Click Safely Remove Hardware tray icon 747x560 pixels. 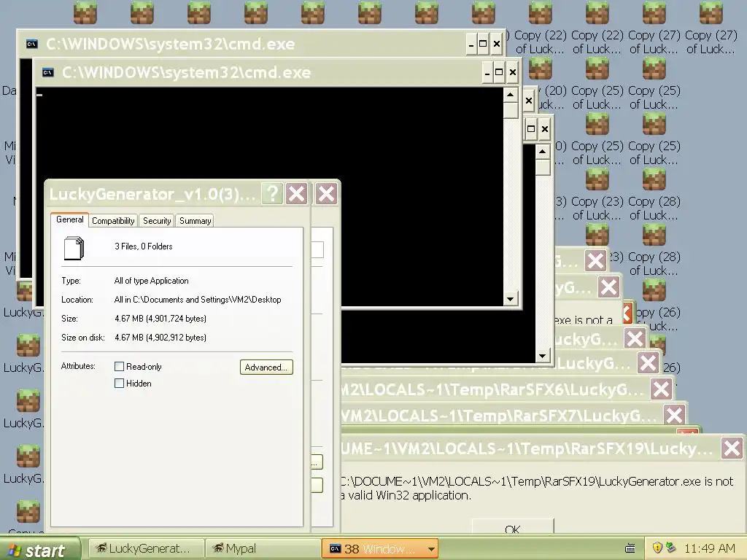click(x=670, y=548)
